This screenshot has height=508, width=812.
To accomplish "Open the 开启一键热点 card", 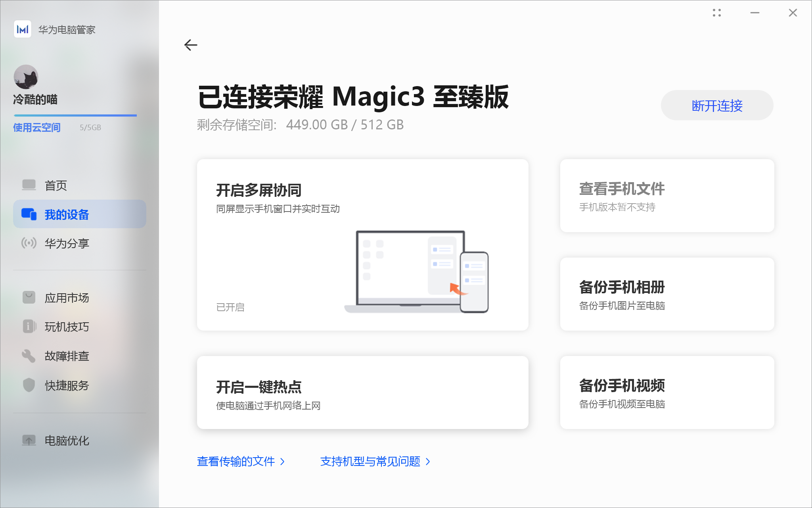I will point(363,393).
